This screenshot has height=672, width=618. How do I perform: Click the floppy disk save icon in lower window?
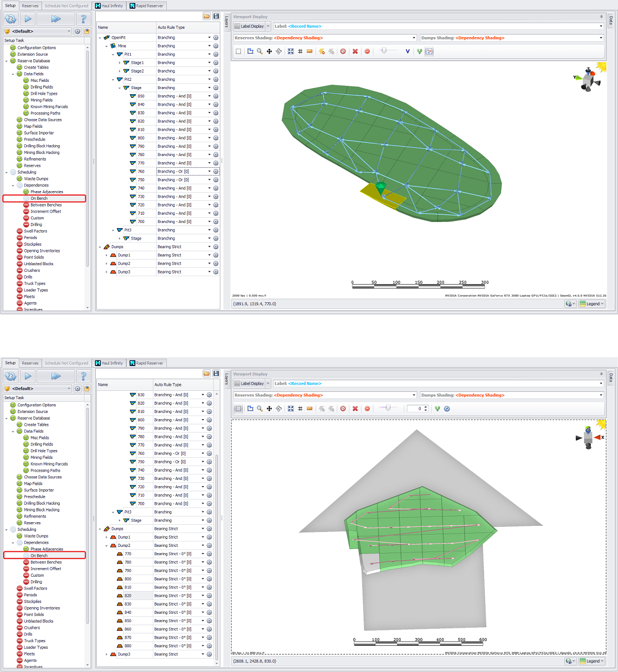216,373
